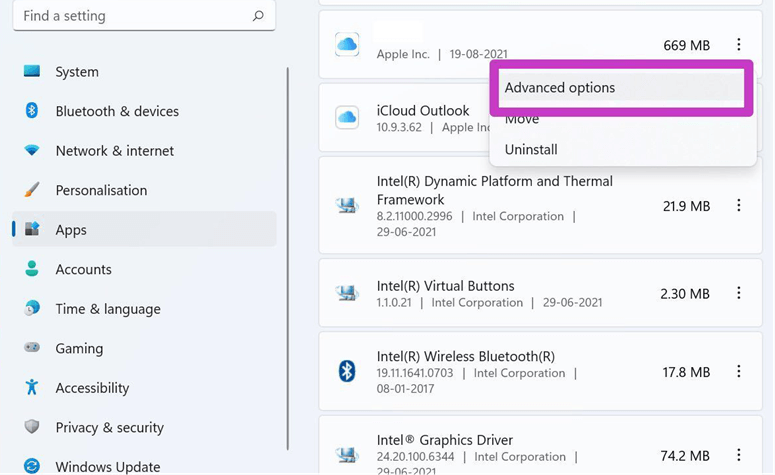Click version 19.11.1641.0703 text
Image resolution: width=775 pixels, height=475 pixels.
tap(415, 373)
